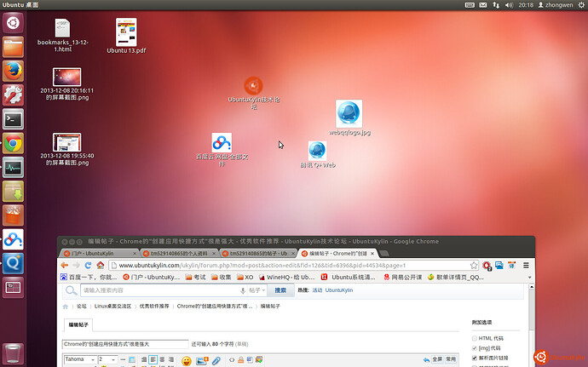The height and width of the screenshot is (367, 588).
Task: Open Baidu Cloud launcher icon
Action: (13, 239)
